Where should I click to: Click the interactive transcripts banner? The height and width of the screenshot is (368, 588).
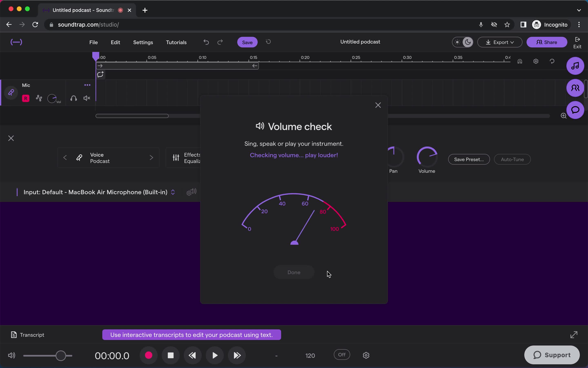pyautogui.click(x=192, y=335)
